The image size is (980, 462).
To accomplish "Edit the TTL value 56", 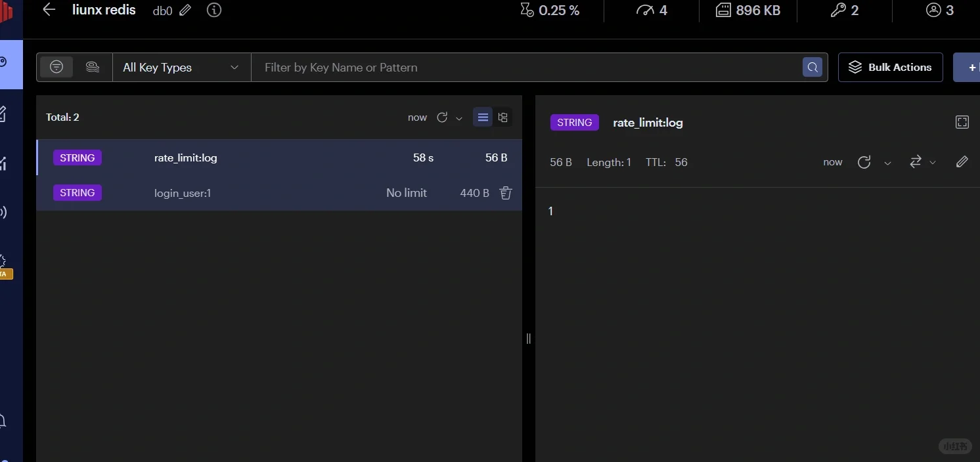I will click(681, 162).
